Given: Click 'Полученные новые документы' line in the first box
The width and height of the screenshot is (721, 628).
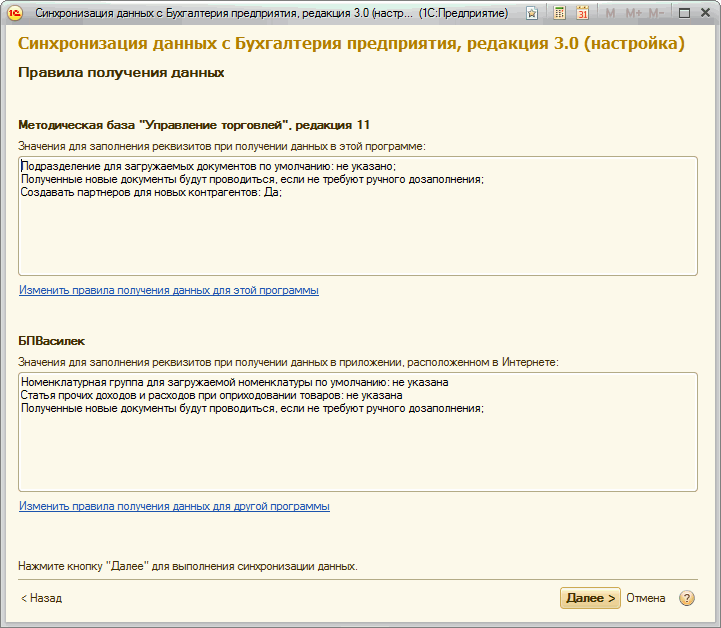Looking at the screenshot, I should click(252, 179).
